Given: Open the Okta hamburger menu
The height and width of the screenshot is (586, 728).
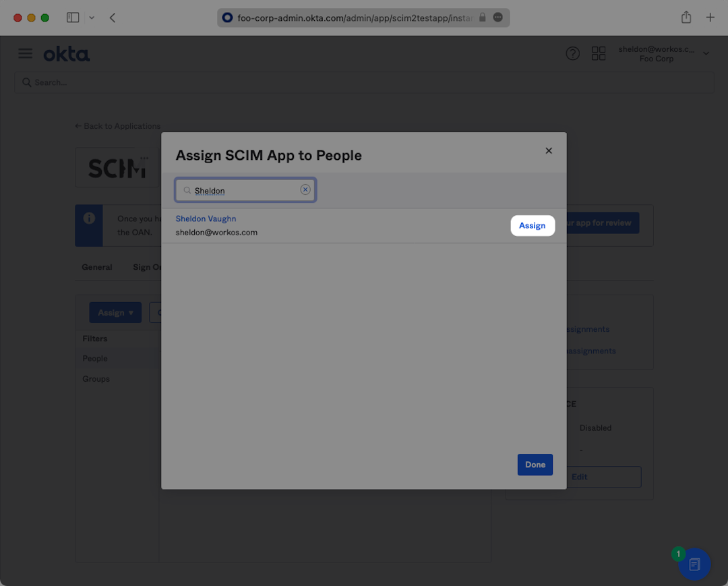Looking at the screenshot, I should point(25,54).
